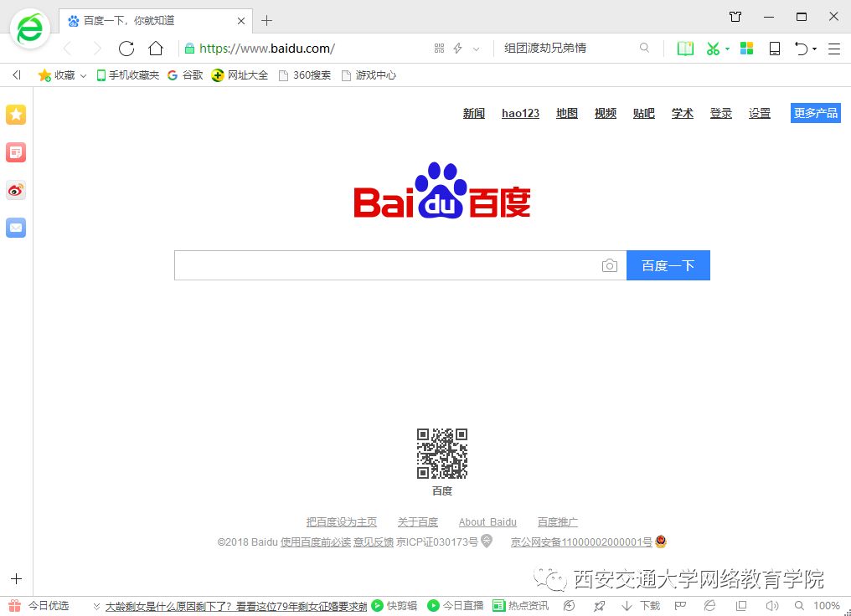The height and width of the screenshot is (616, 851).
Task: Click the 更多产品 button
Action: 816,113
